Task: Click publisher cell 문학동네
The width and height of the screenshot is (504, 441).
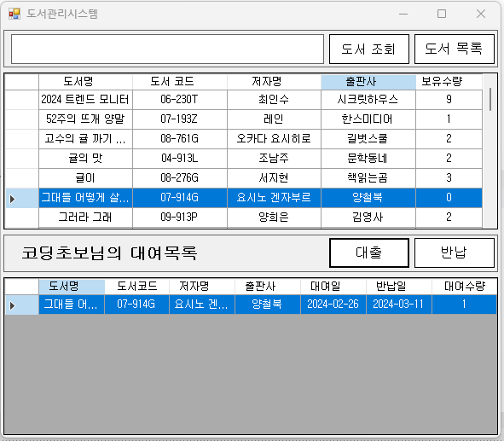Action: coord(368,159)
